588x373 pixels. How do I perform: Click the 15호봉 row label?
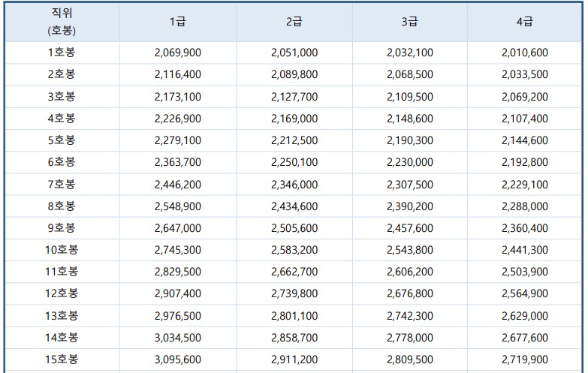[x=62, y=359]
